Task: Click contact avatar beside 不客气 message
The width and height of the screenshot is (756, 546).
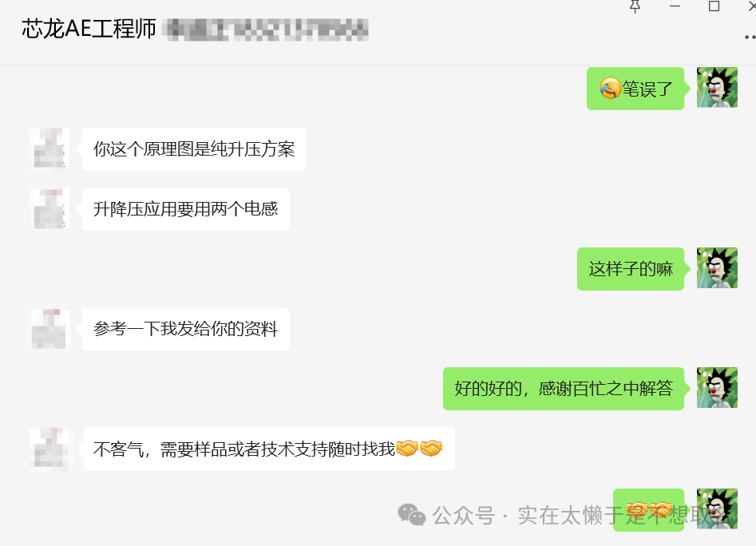Action: tap(49, 448)
